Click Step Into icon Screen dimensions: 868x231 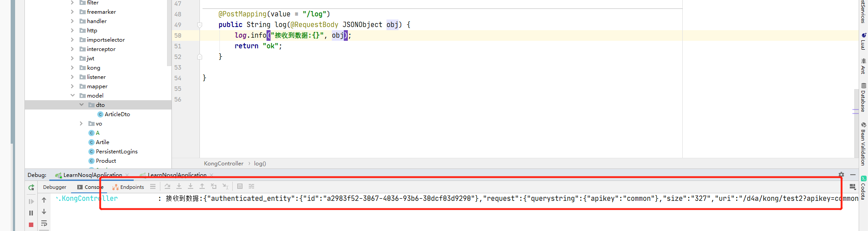[x=179, y=187]
